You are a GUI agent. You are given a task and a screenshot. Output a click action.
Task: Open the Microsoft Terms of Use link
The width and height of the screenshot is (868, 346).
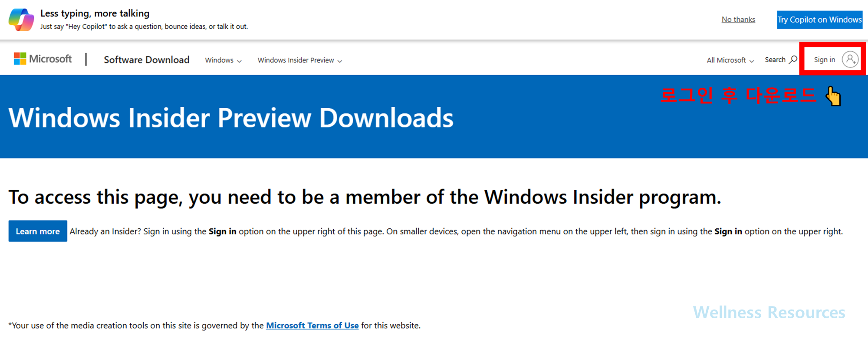pos(312,325)
